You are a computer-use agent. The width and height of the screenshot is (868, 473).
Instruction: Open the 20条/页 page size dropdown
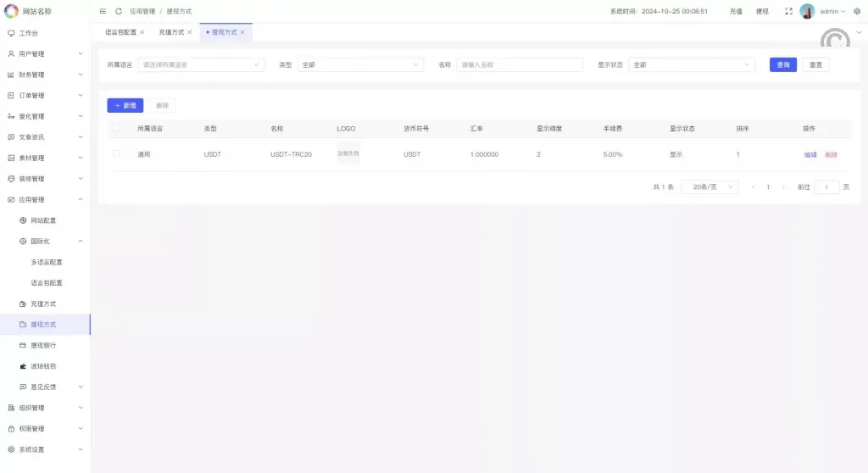tap(710, 187)
